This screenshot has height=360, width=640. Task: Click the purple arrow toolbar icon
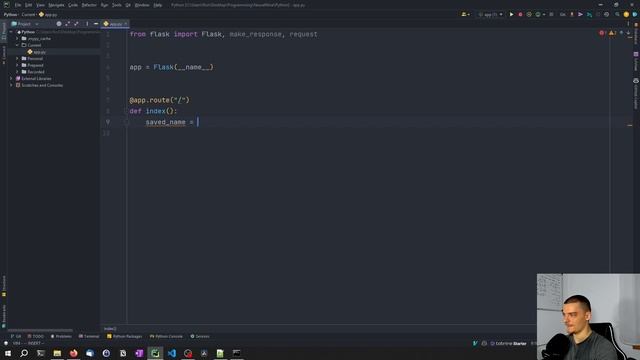tap(580, 14)
